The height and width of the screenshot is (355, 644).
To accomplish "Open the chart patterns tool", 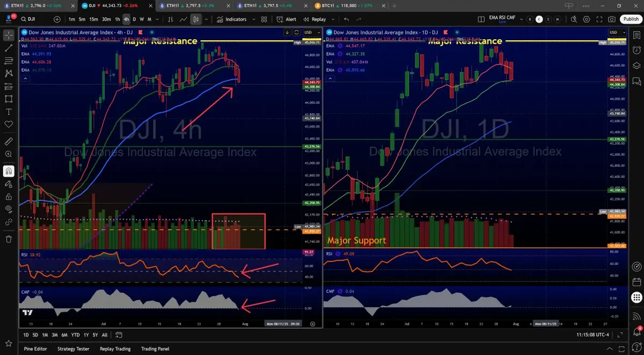I will click(x=9, y=73).
